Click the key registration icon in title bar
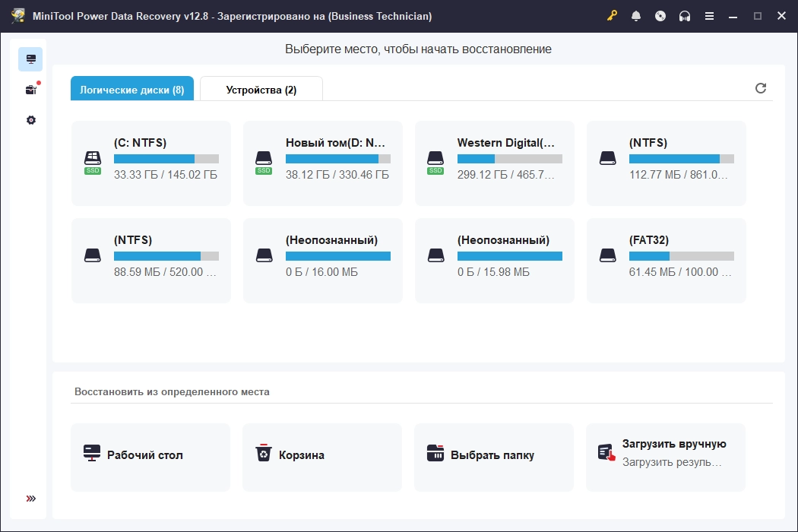 click(613, 16)
